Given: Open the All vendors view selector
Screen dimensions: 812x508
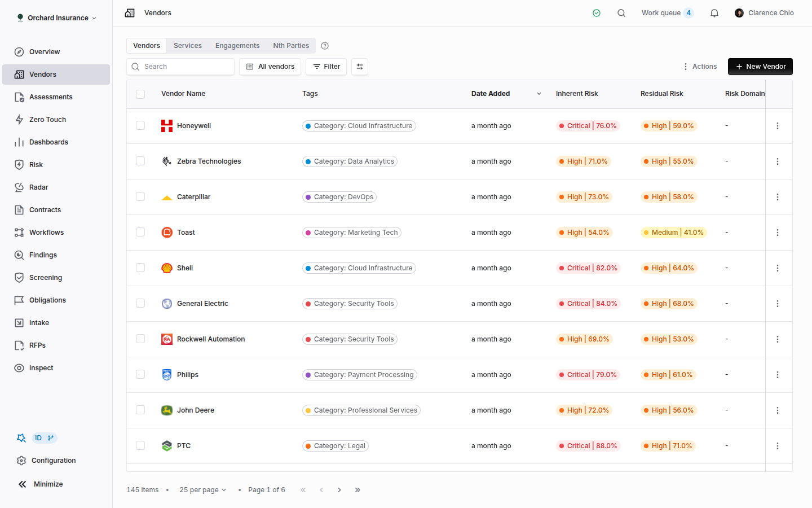Looking at the screenshot, I should click(270, 67).
